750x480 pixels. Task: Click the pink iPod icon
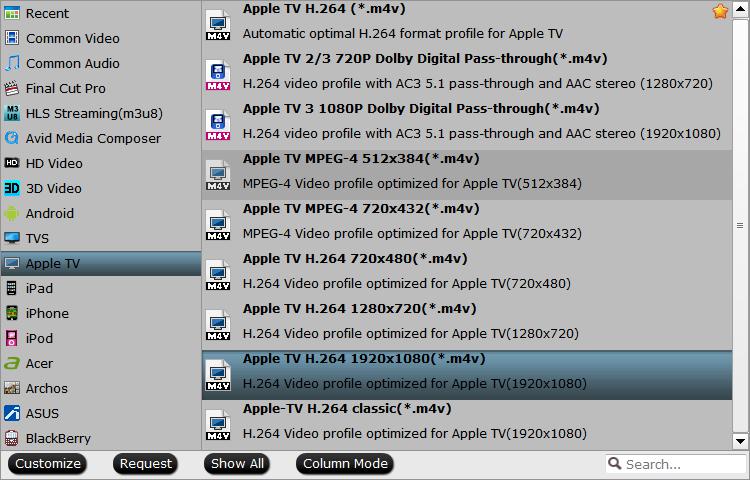pos(11,338)
